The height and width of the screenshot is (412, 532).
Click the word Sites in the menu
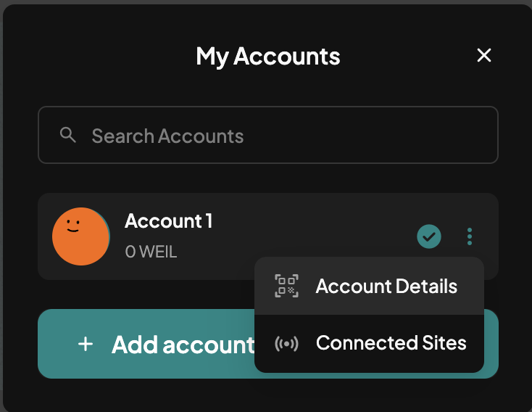click(x=444, y=342)
